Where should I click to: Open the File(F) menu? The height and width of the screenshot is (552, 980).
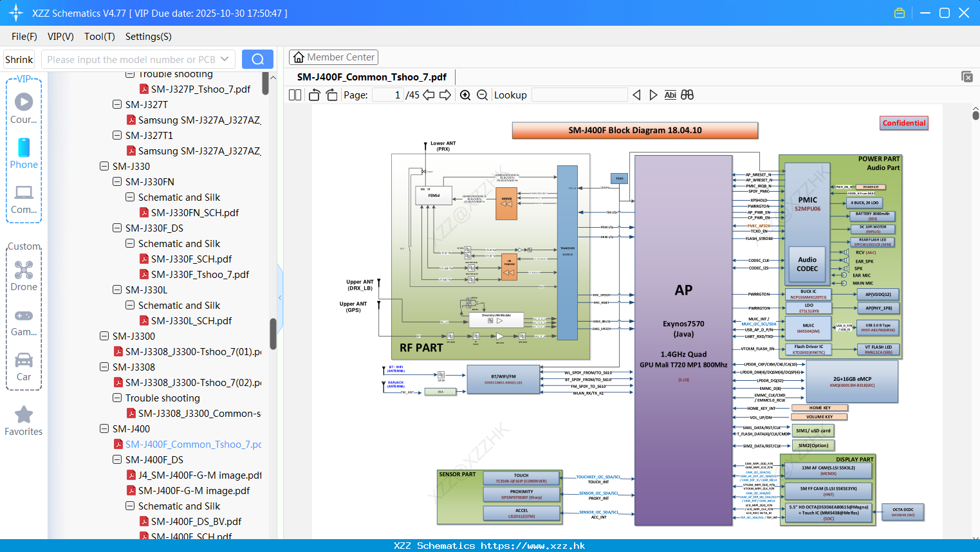24,37
